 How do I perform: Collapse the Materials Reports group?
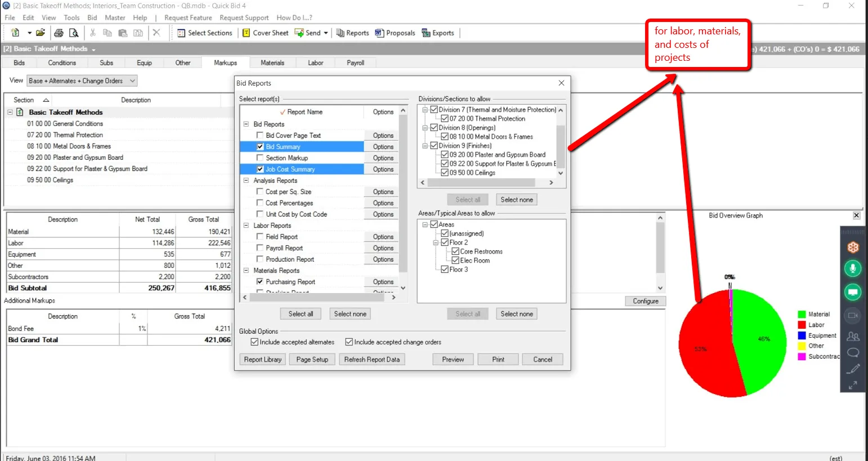[x=246, y=270]
